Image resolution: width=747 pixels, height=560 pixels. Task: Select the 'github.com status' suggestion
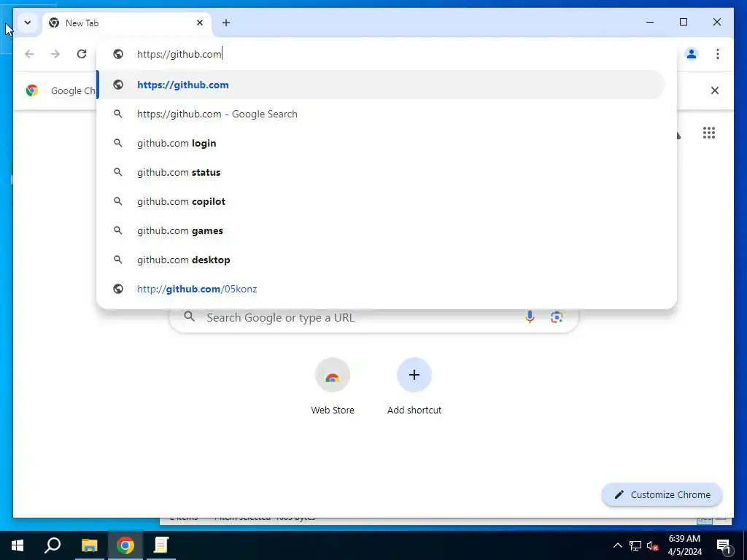pyautogui.click(x=381, y=172)
